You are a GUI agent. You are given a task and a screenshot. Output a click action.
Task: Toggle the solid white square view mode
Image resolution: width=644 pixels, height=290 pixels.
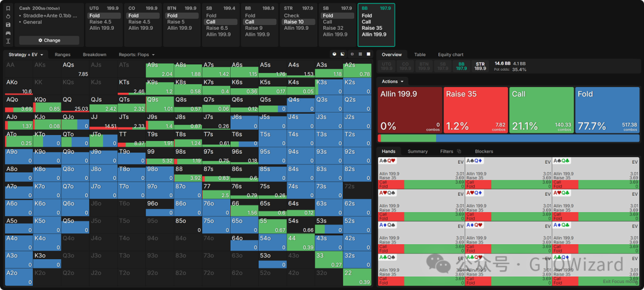tap(369, 54)
